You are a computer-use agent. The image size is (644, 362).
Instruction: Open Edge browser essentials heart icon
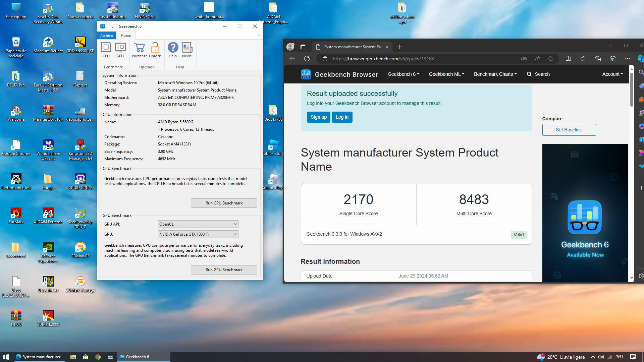613,59
